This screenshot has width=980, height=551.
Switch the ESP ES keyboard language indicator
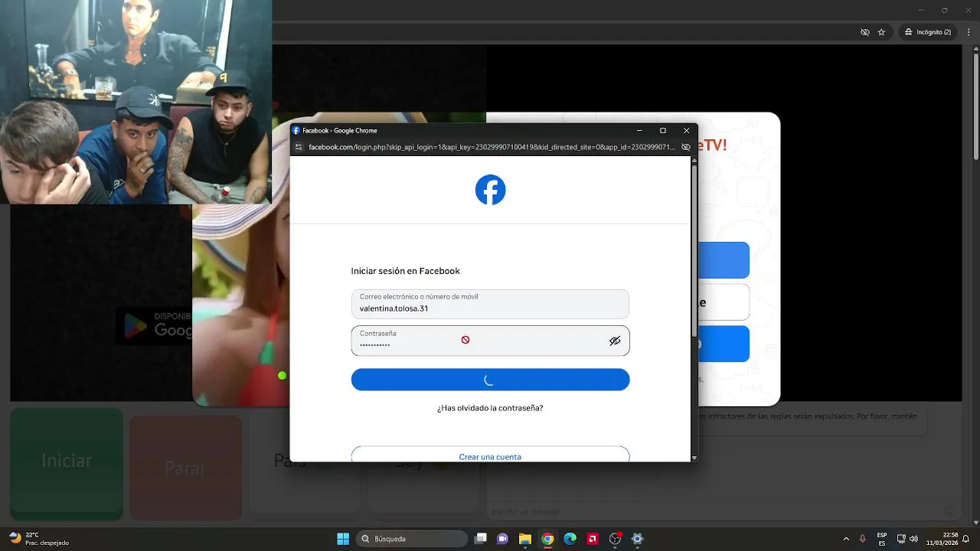point(882,539)
